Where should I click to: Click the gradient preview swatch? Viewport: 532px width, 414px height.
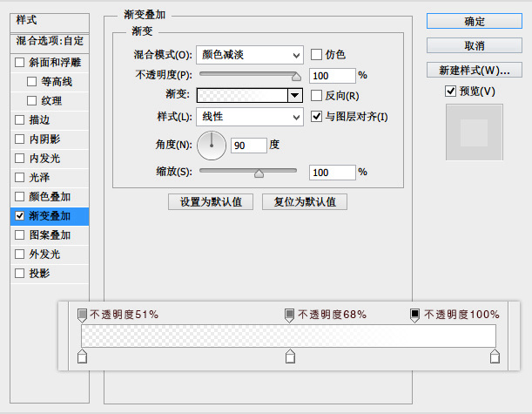pos(242,95)
